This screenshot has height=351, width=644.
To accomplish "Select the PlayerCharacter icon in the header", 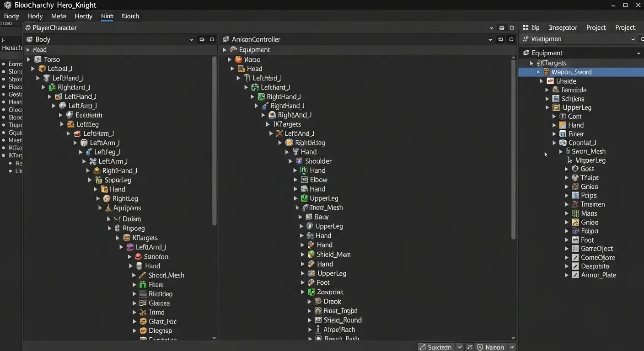I will (28, 27).
